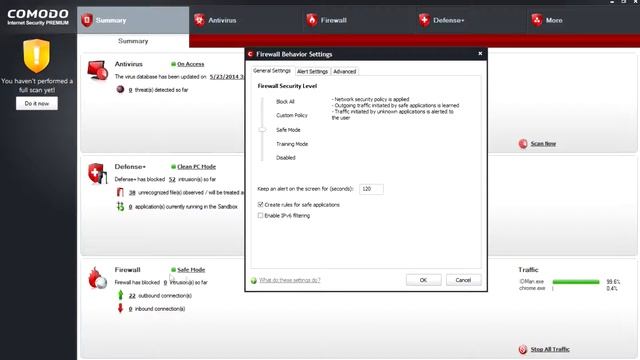The image size is (640, 360).
Task: Click the 22 outbound connections count
Action: pyautogui.click(x=132, y=296)
